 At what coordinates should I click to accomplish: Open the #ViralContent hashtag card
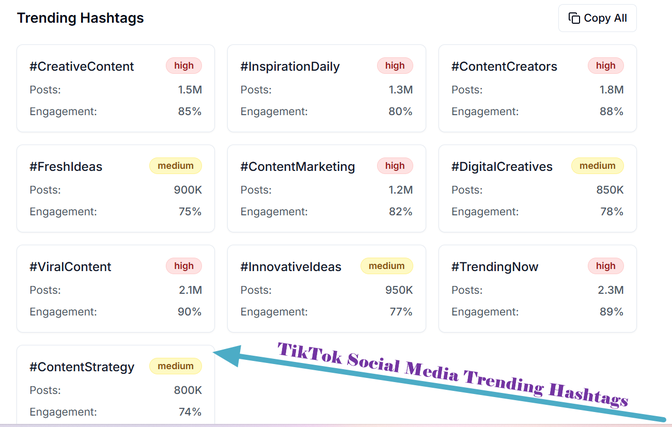(115, 289)
